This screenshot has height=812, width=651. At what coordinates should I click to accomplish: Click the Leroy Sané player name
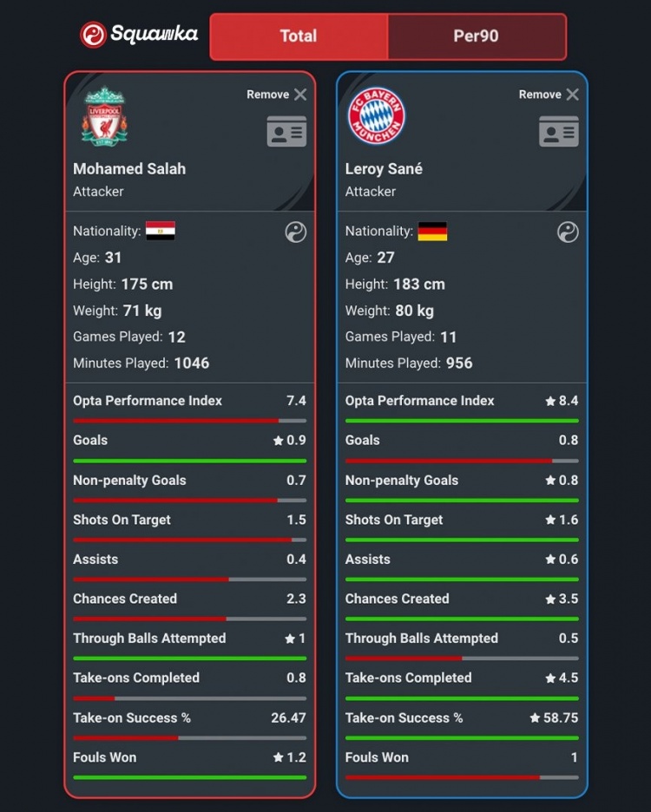[x=384, y=168]
